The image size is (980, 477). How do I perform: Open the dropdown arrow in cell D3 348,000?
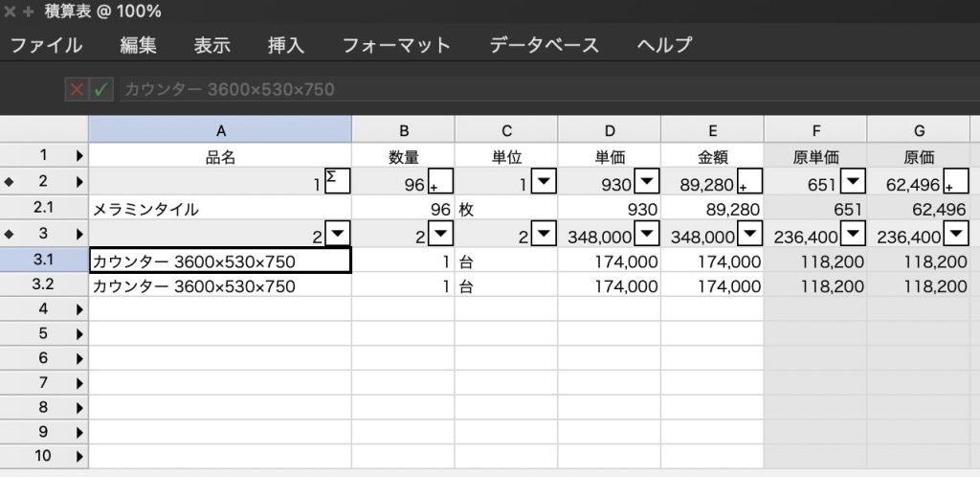click(x=647, y=235)
